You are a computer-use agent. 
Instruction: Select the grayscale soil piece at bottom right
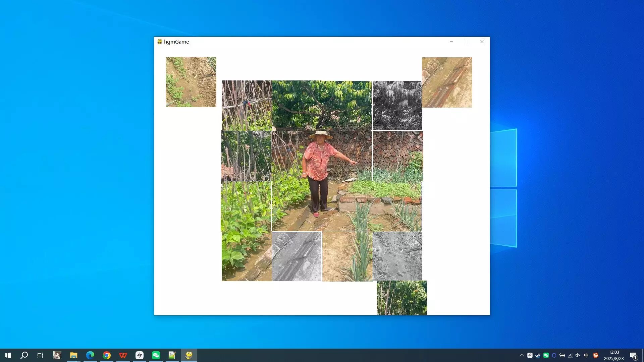397,256
